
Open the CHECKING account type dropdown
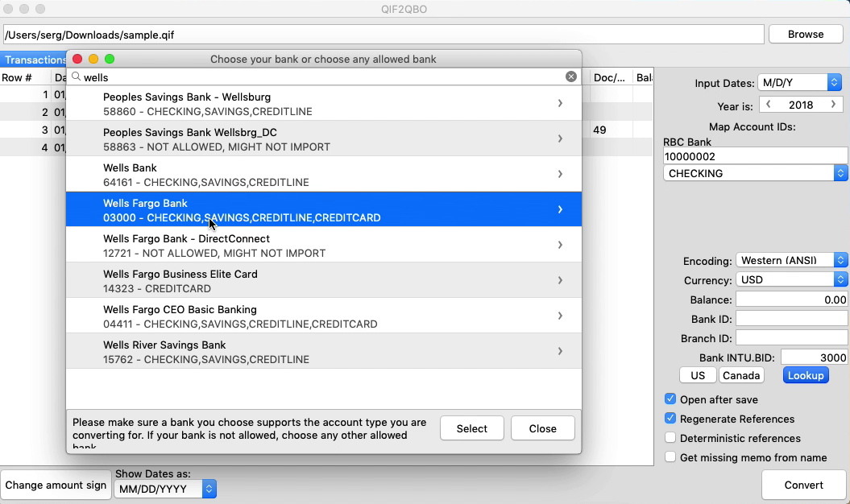coord(755,173)
